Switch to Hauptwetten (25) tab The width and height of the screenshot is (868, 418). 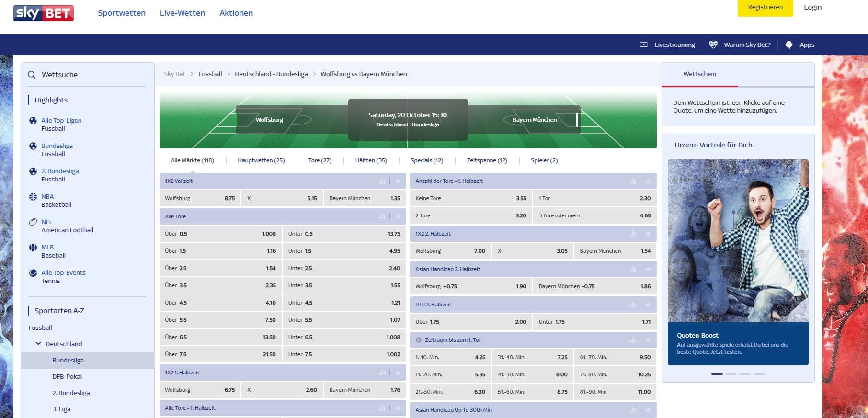(x=261, y=160)
